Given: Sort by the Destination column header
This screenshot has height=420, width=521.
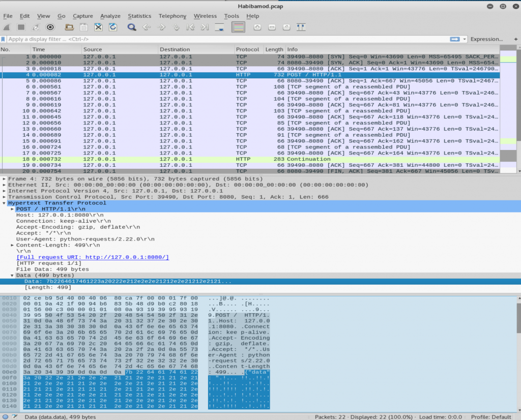Looking at the screenshot, I should 196,49.
